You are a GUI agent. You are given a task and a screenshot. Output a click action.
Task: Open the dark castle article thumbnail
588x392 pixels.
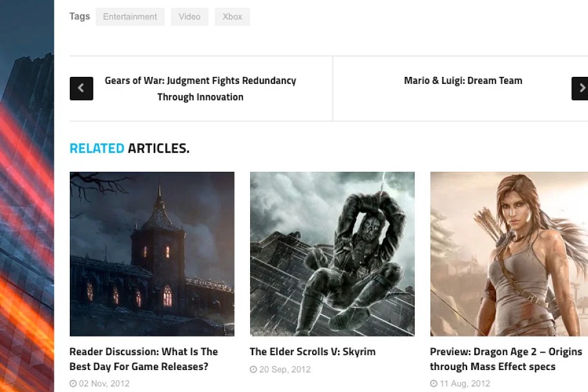click(x=152, y=254)
